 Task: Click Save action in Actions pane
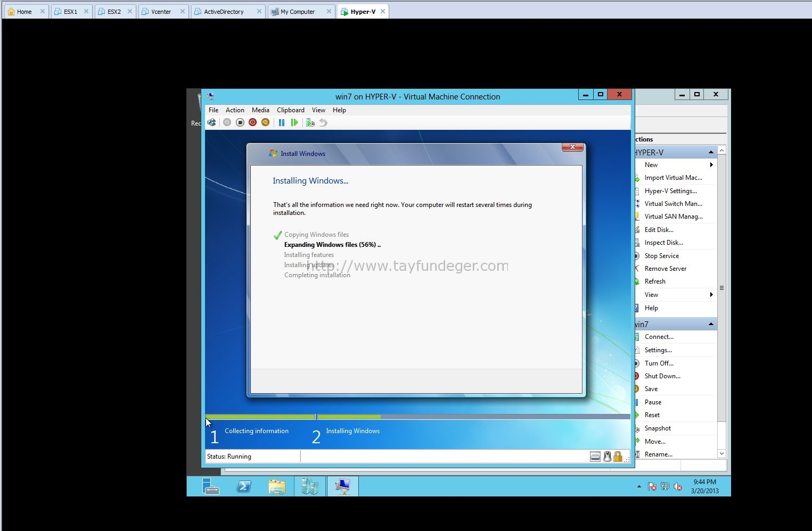pos(651,389)
